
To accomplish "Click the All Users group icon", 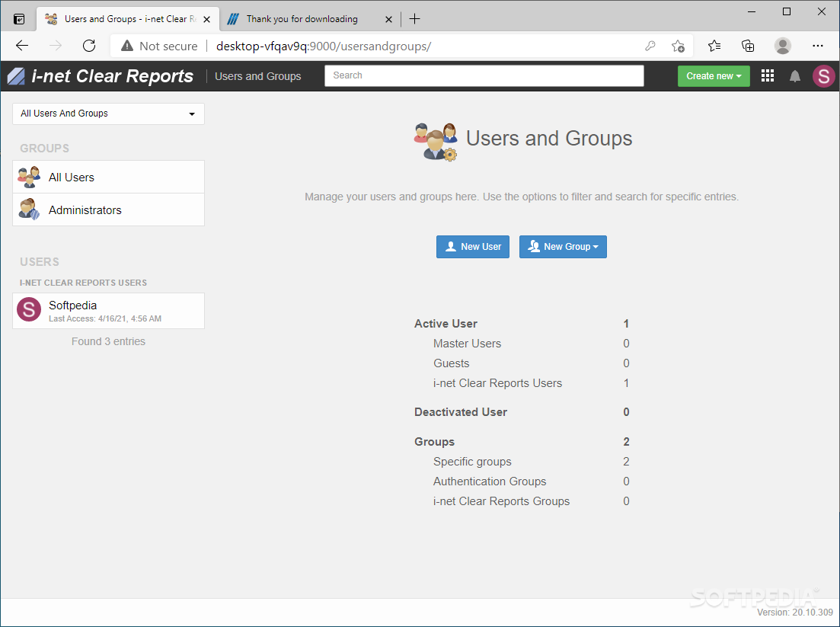I will 29,178.
